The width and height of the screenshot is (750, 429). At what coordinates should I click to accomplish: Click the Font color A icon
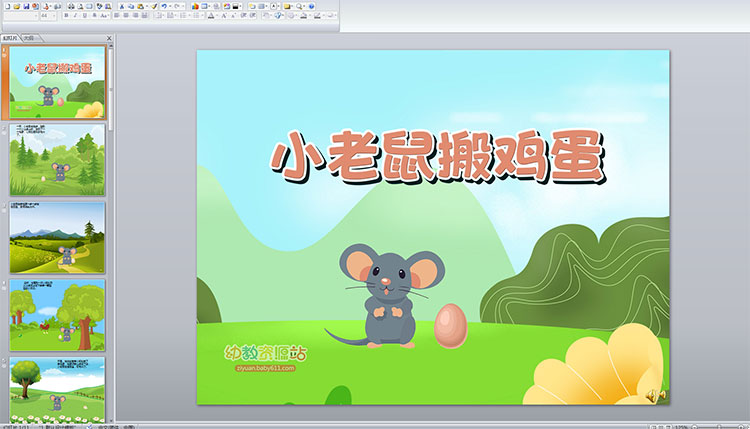coord(211,16)
